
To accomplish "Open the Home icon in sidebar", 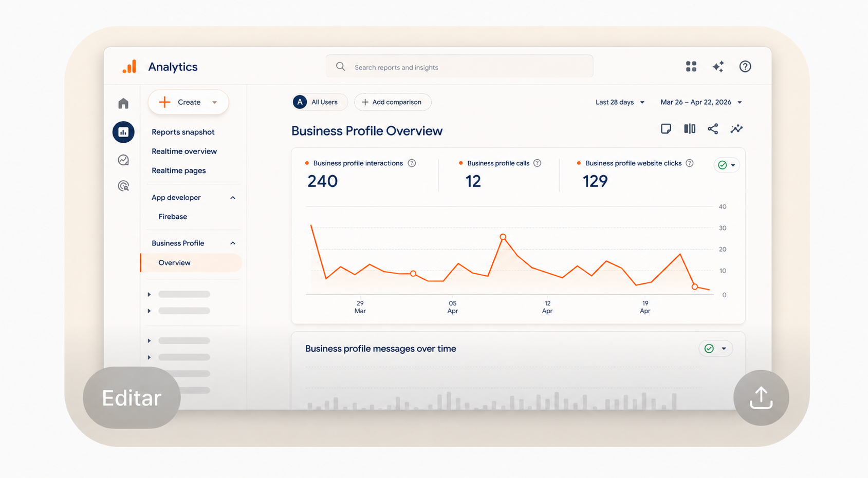I will 123,104.
